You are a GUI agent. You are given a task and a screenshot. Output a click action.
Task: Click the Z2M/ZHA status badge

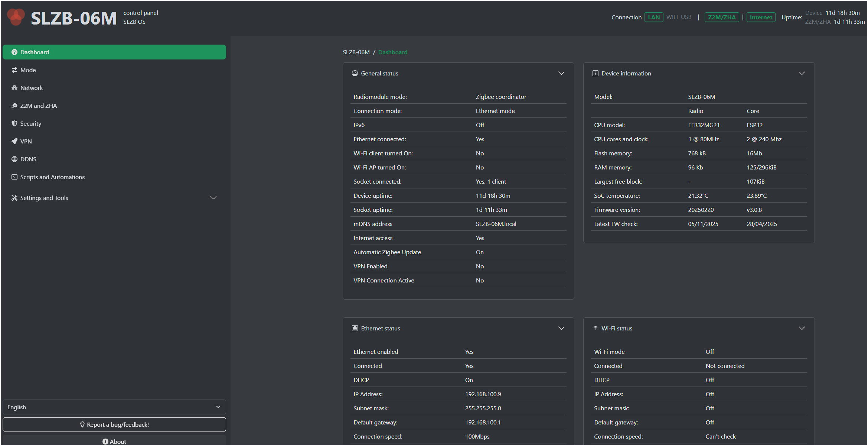(x=721, y=17)
